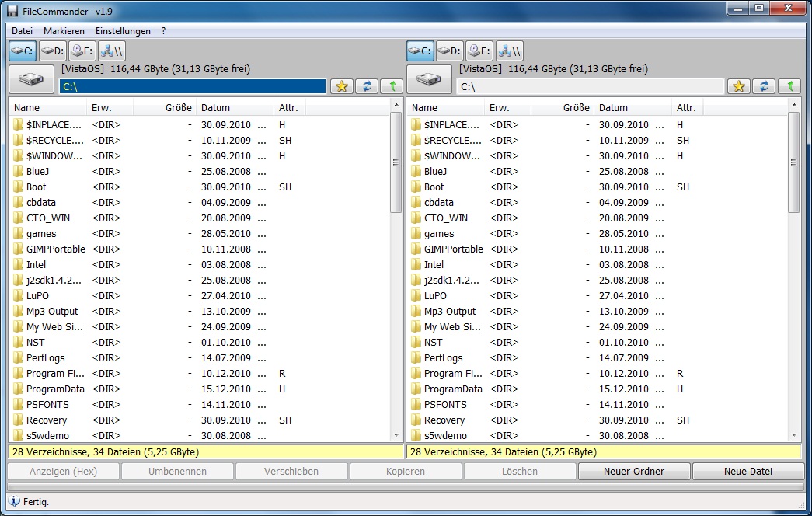Click the large hard drive icon in right pane
This screenshot has width=812, height=516.
[x=430, y=79]
